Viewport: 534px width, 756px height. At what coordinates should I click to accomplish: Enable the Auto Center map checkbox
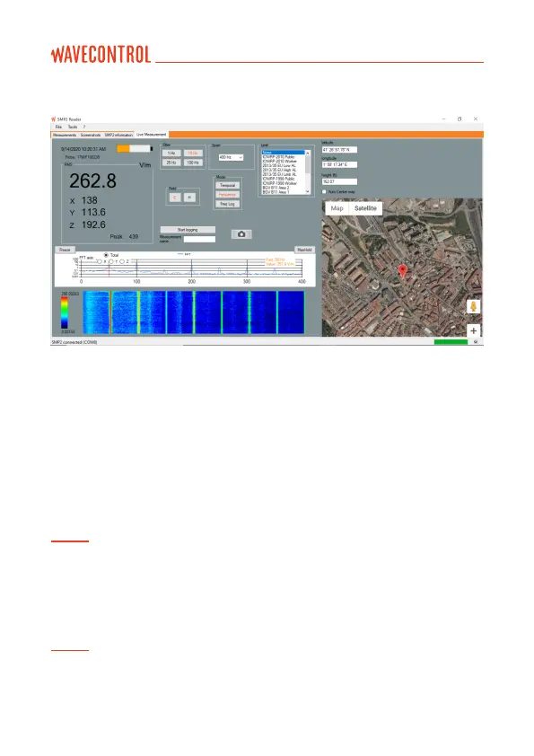(x=324, y=192)
